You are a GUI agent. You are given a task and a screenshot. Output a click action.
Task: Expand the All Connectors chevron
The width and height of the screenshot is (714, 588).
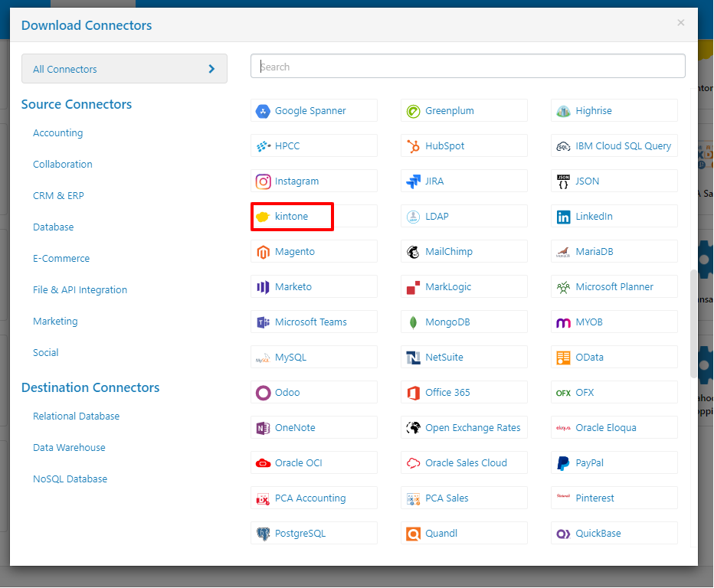[x=211, y=69]
